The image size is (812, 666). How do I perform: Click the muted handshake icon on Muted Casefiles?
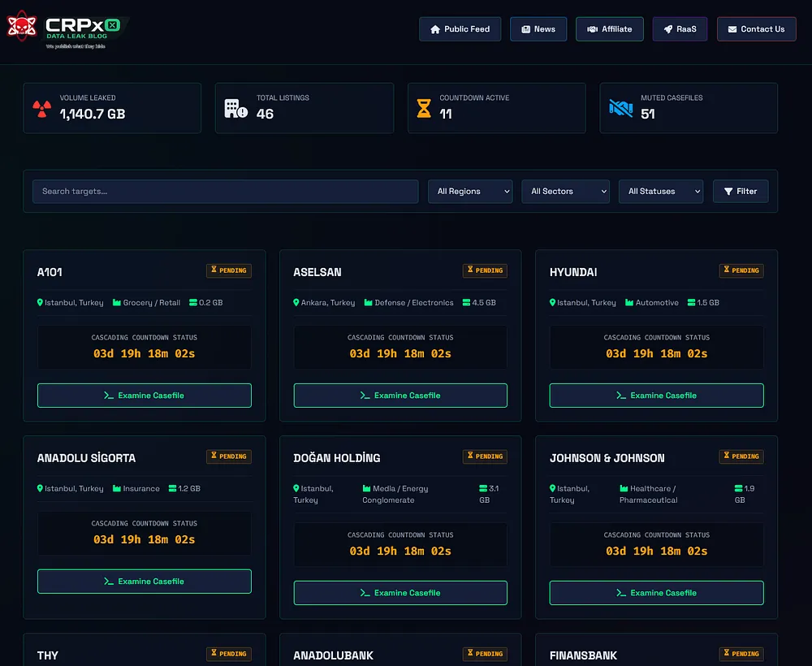click(x=620, y=108)
